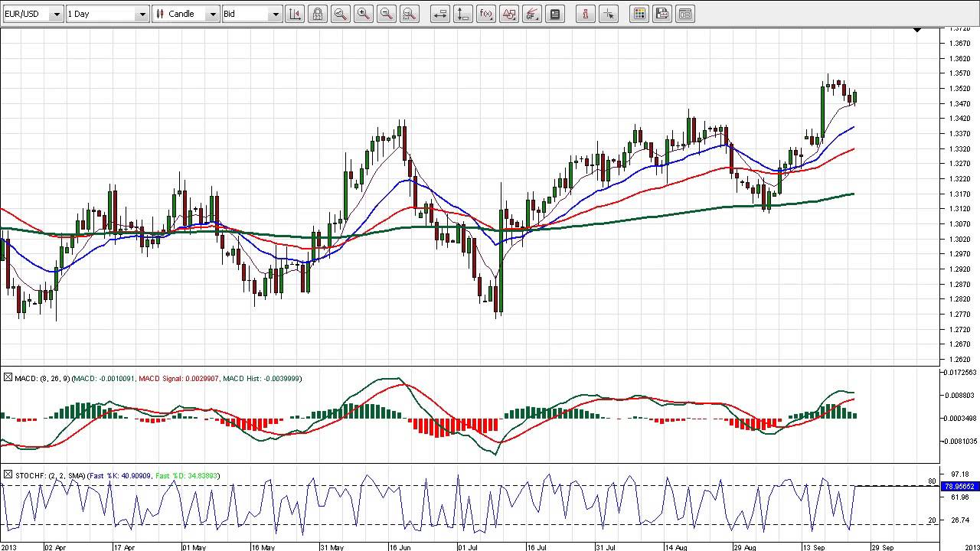Click the Fast %D value text
This screenshot has width=980, height=551.
[187, 476]
